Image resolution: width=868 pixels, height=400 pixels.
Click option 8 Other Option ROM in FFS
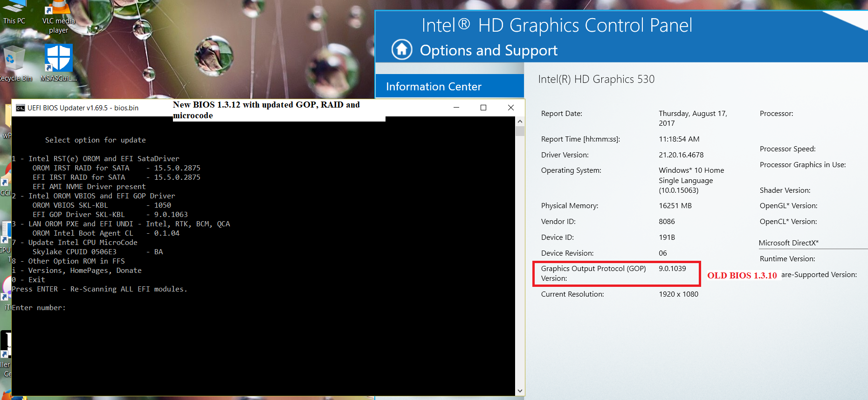(68, 261)
